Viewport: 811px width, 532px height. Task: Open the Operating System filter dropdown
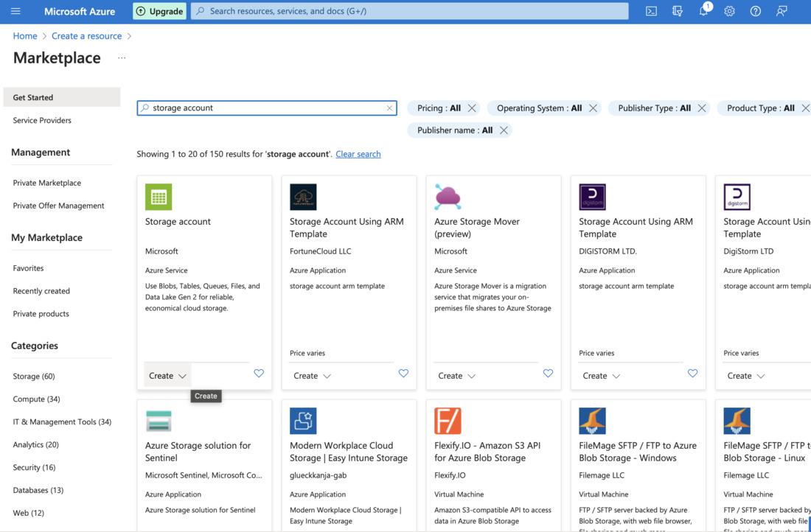[539, 108]
